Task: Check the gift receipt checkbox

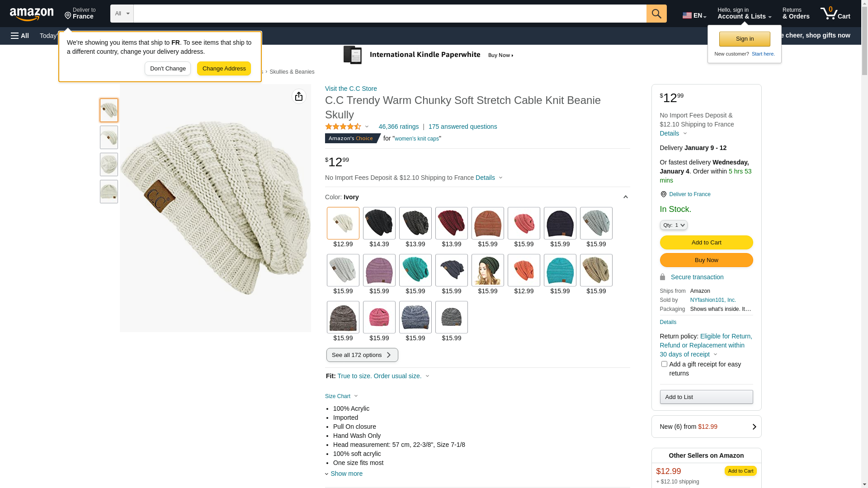Action: pos(664,364)
